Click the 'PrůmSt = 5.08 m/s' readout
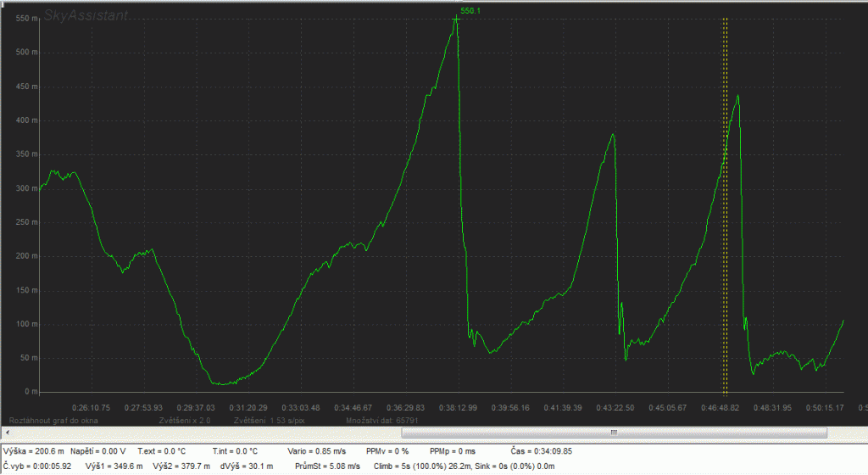868x475 pixels. tap(327, 467)
